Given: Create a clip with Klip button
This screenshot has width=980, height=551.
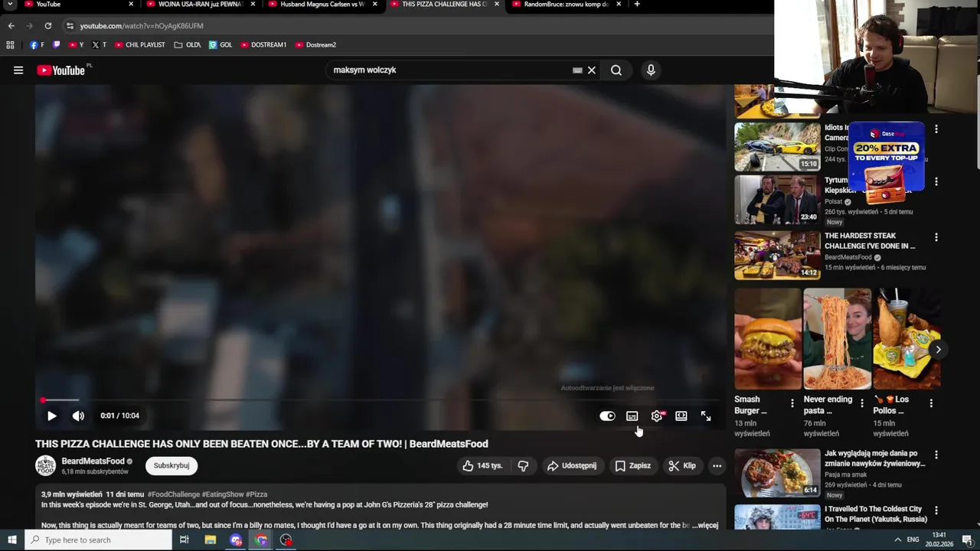Looking at the screenshot, I should tap(681, 465).
